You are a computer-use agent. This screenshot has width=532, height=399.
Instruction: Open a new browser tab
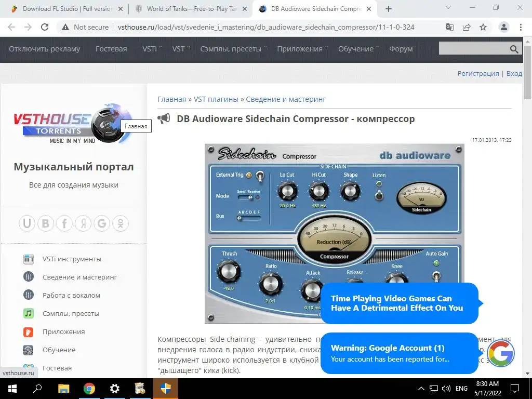click(389, 9)
